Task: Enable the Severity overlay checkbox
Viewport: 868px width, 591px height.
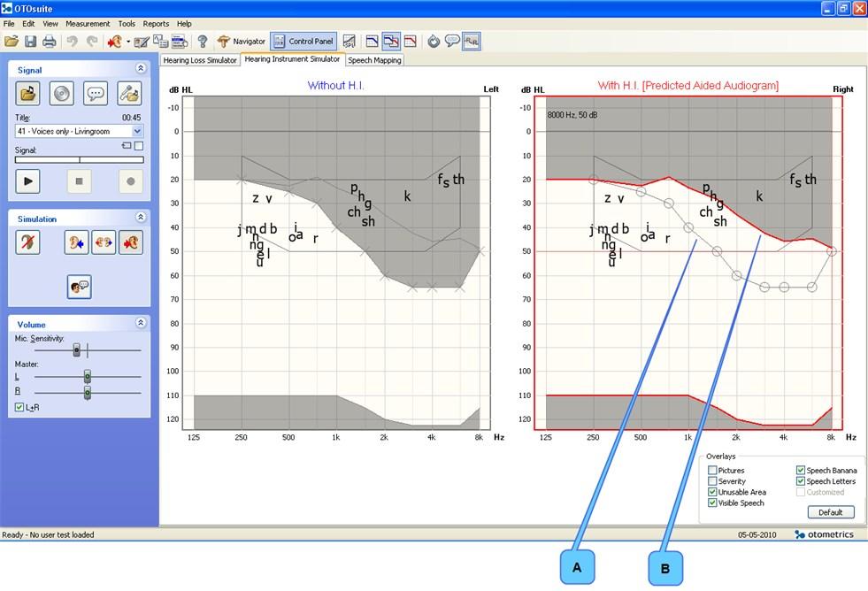Action: tap(712, 481)
